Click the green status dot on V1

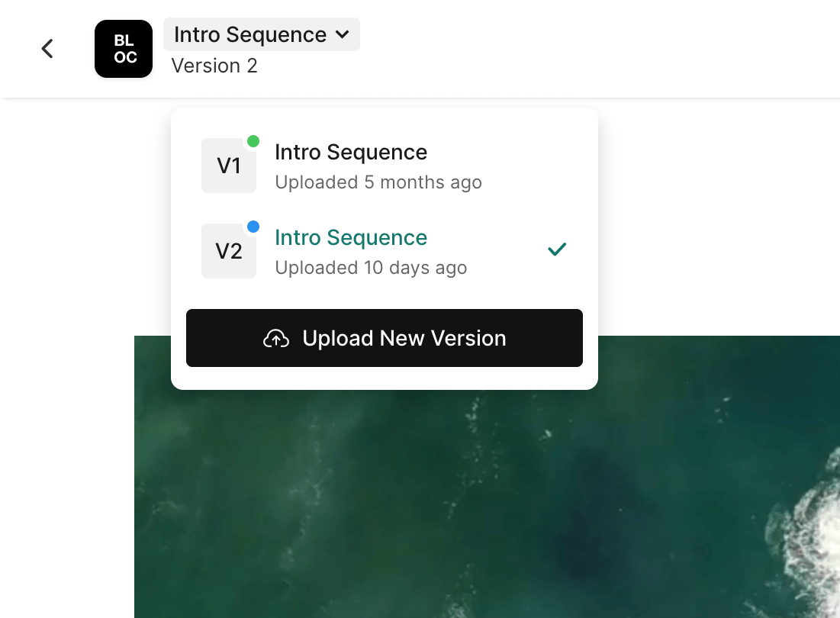click(x=253, y=141)
